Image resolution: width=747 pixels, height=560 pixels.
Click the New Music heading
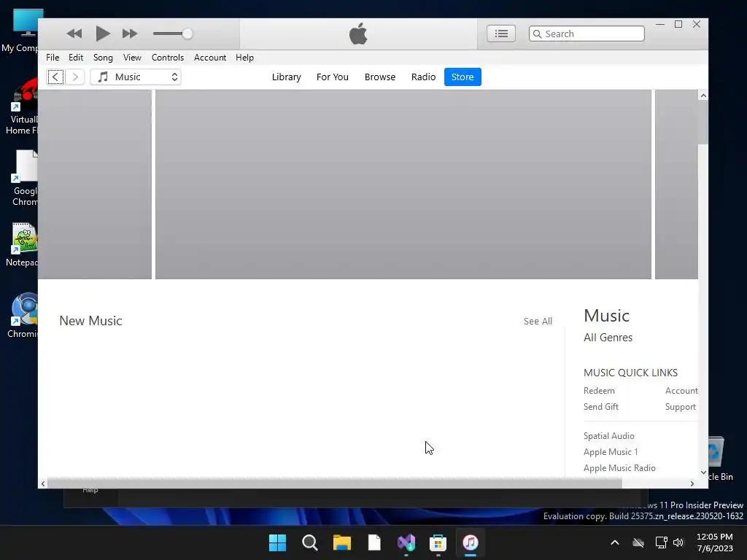coord(90,321)
